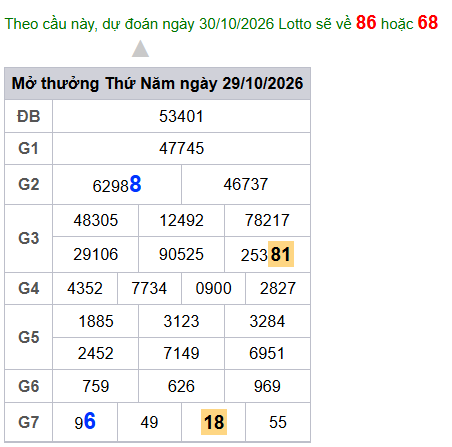This screenshot has width=452, height=447.
Task: Select G7 number 96
Action: 85,422
